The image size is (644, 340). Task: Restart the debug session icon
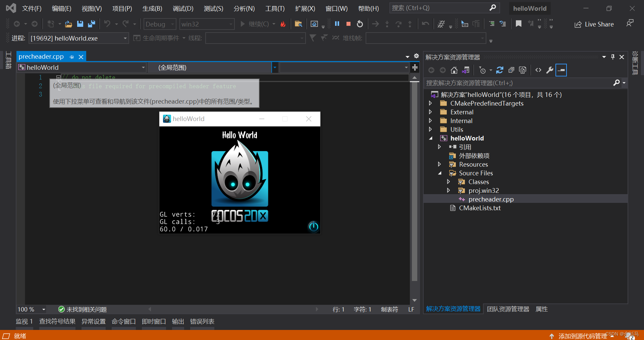click(360, 24)
